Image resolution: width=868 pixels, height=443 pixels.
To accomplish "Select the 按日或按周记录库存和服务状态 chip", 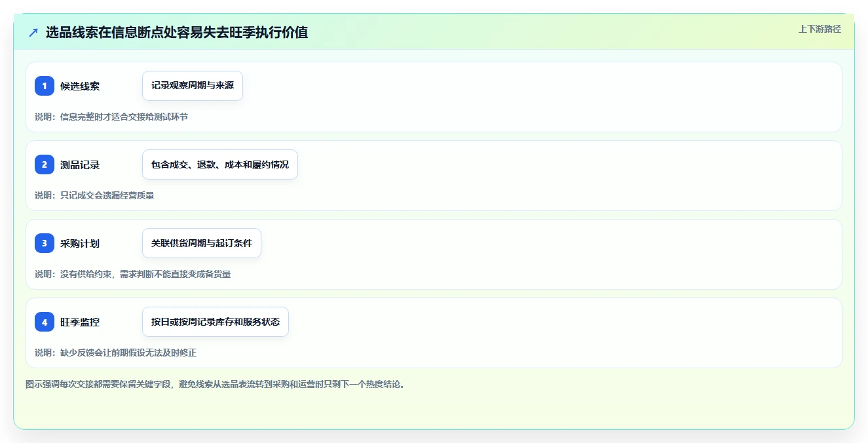I will click(216, 322).
